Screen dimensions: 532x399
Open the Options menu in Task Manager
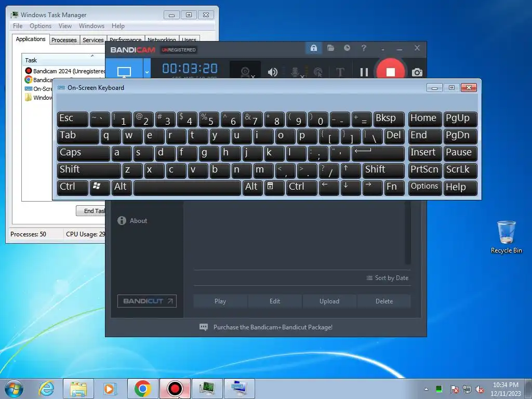coord(41,26)
